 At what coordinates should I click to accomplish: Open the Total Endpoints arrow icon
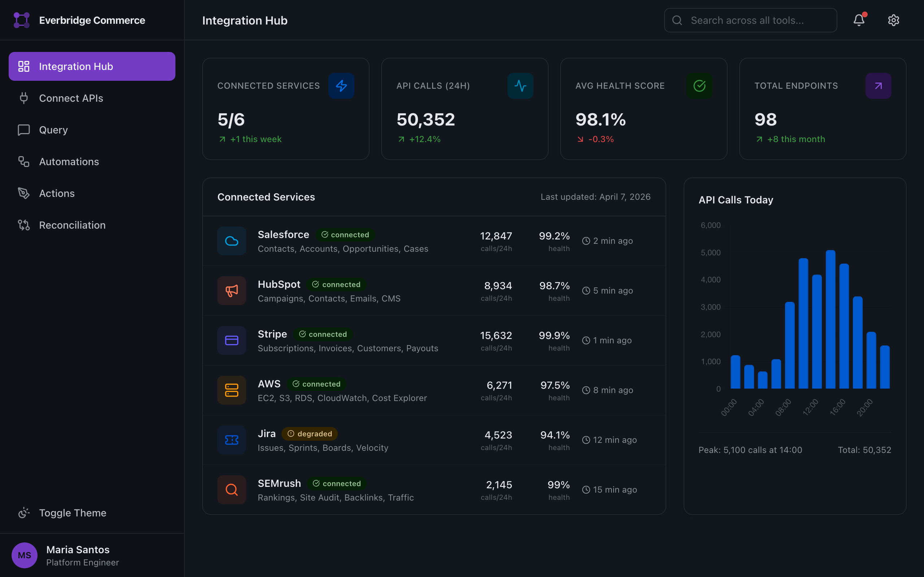[878, 85]
